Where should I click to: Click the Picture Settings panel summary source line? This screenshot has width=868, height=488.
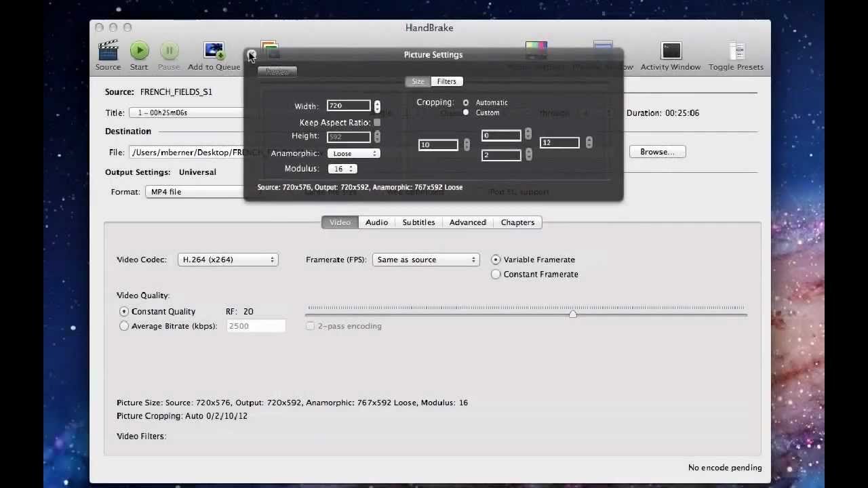pos(360,187)
